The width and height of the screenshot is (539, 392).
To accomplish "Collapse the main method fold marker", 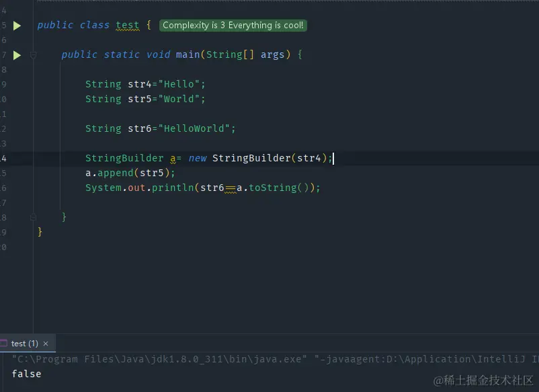I will 34,55.
